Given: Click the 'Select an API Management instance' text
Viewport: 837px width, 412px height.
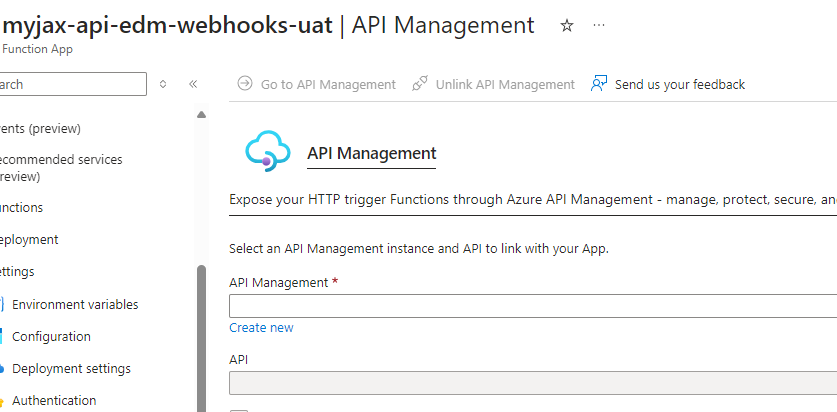Looking at the screenshot, I should tap(418, 249).
